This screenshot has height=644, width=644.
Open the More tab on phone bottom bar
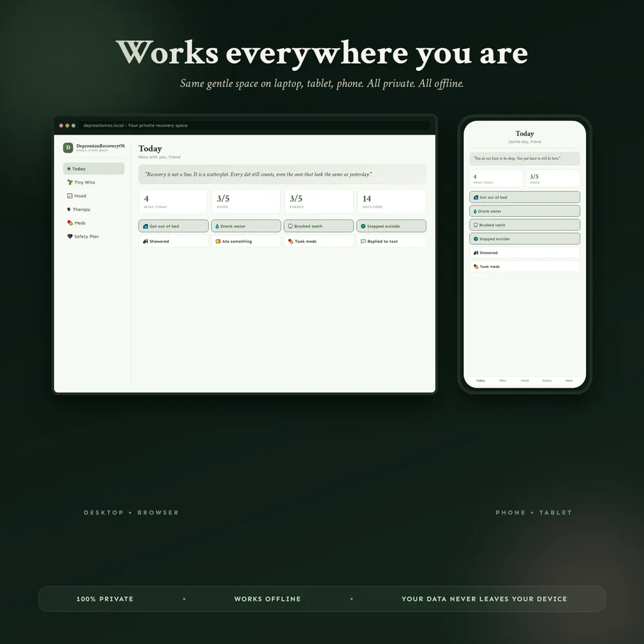(569, 381)
